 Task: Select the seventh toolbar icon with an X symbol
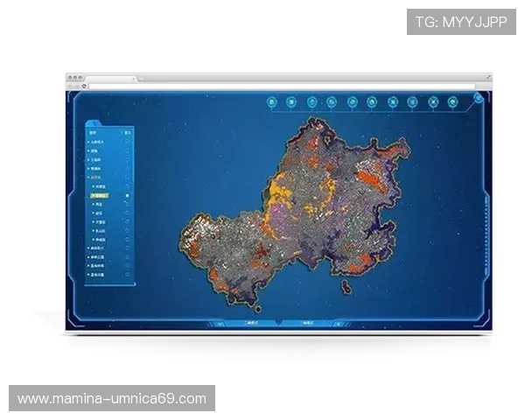393,103
